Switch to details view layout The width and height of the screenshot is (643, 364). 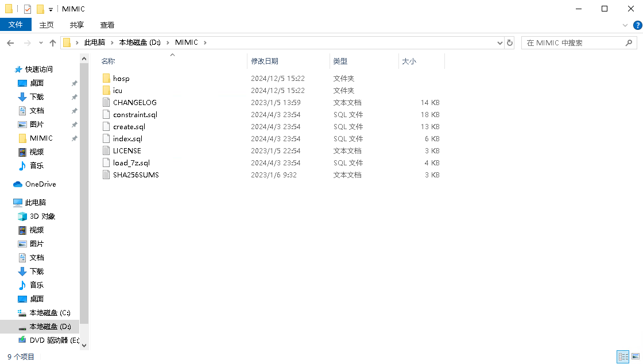tap(623, 357)
